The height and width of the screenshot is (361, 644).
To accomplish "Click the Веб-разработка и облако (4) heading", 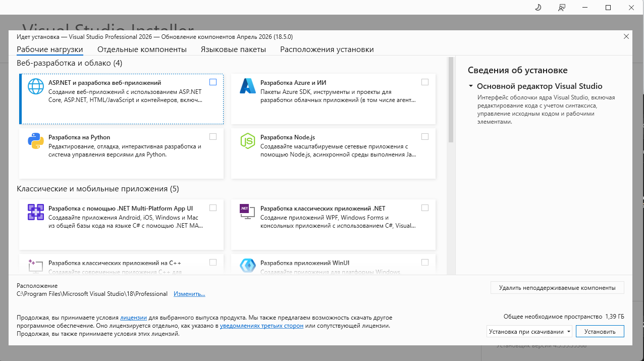I will [x=70, y=63].
